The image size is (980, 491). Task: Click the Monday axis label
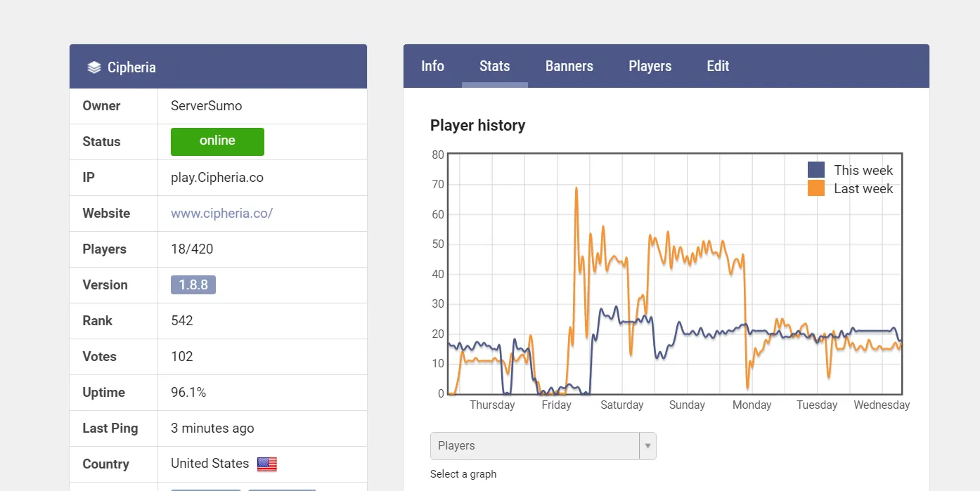[752, 405]
